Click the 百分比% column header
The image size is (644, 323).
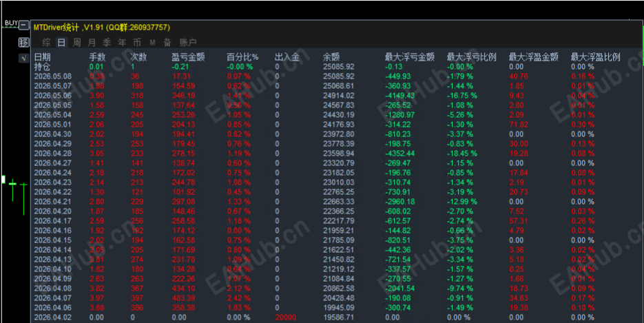[x=242, y=57]
